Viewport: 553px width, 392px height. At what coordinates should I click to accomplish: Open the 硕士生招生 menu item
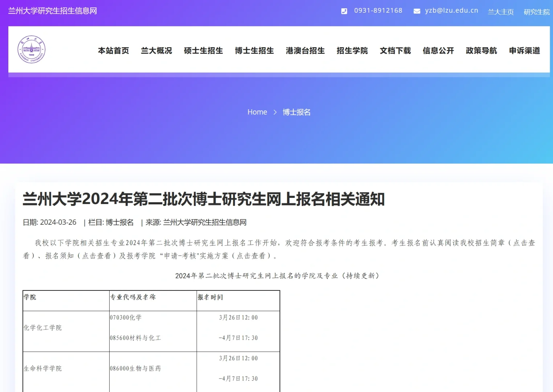click(x=204, y=50)
